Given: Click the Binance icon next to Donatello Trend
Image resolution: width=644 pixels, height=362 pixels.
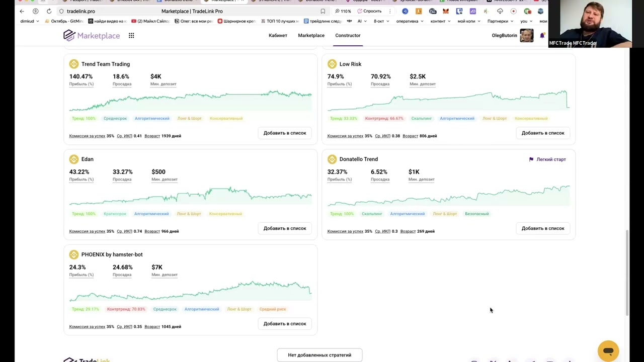Looking at the screenshot, I should tap(332, 159).
